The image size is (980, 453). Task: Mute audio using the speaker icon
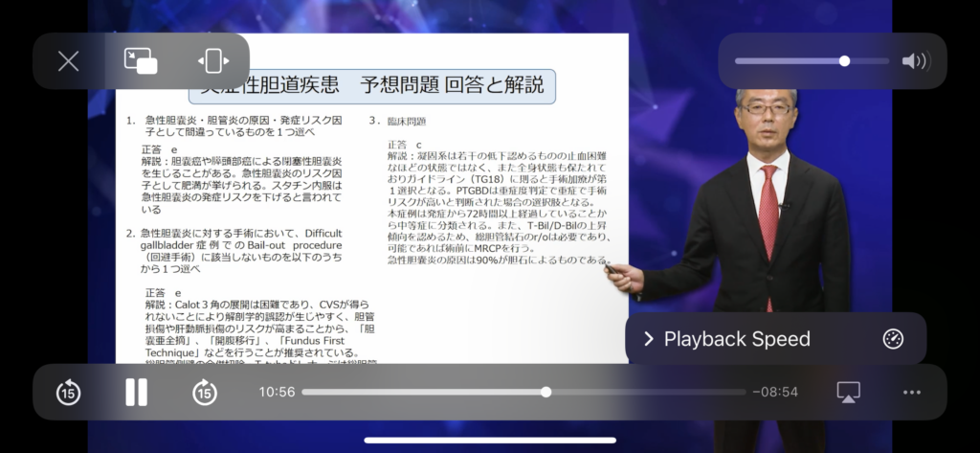[x=914, y=61]
